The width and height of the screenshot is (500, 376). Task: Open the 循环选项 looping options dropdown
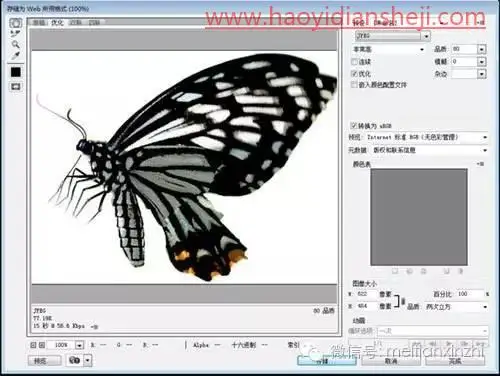(433, 331)
